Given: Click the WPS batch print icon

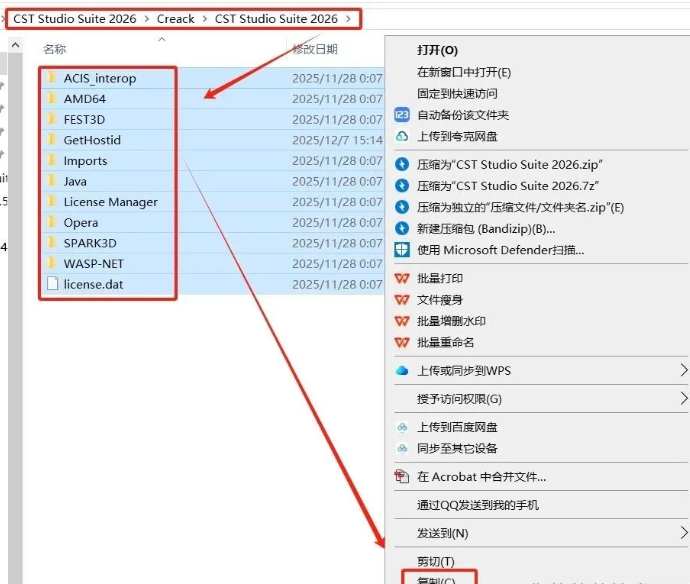Looking at the screenshot, I should pos(402,279).
